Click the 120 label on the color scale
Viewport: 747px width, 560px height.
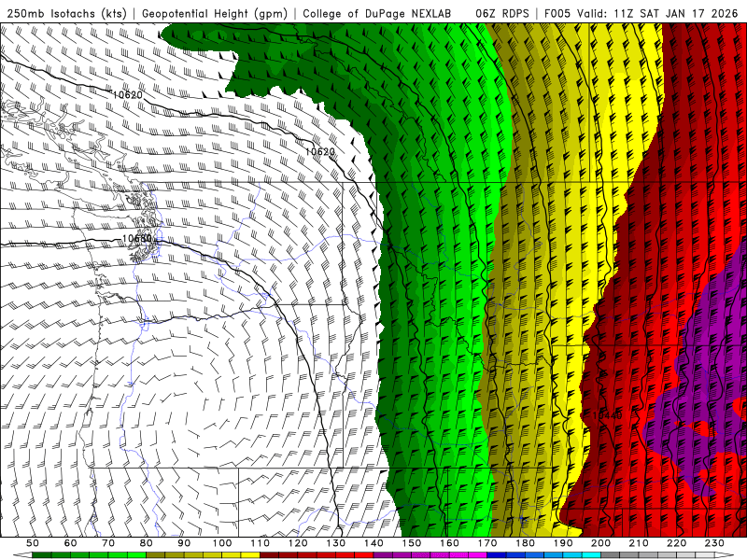(x=298, y=543)
